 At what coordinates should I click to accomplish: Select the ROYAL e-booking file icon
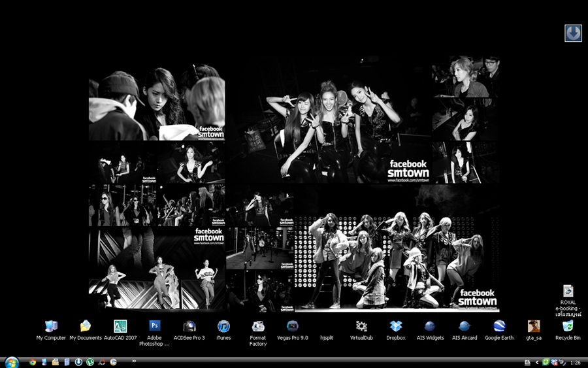(568, 301)
